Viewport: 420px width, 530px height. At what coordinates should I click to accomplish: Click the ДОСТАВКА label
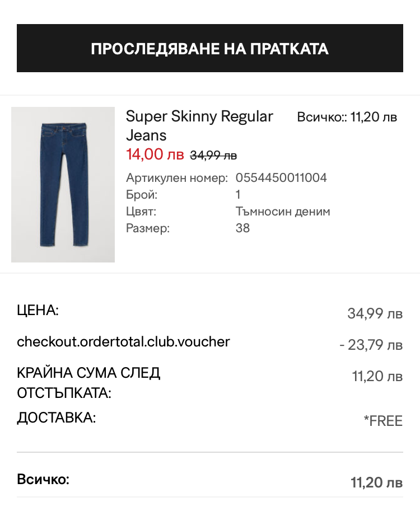click(x=56, y=418)
